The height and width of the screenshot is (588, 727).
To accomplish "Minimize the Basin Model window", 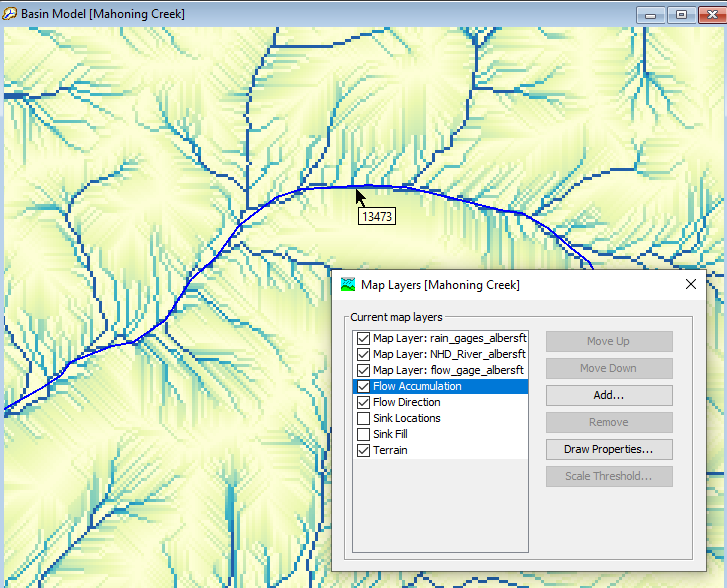I will 650,15.
